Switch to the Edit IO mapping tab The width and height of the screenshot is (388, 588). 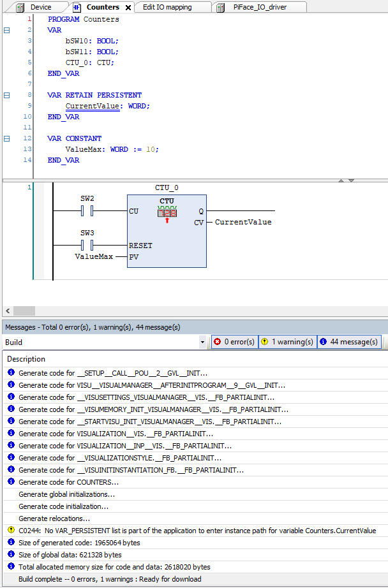tap(166, 7)
